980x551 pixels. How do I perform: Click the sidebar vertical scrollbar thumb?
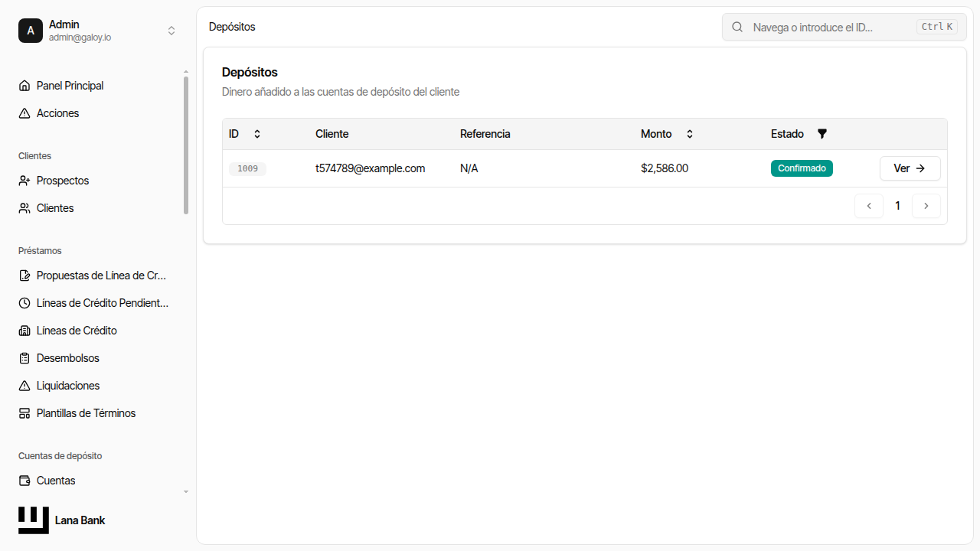[186, 145]
